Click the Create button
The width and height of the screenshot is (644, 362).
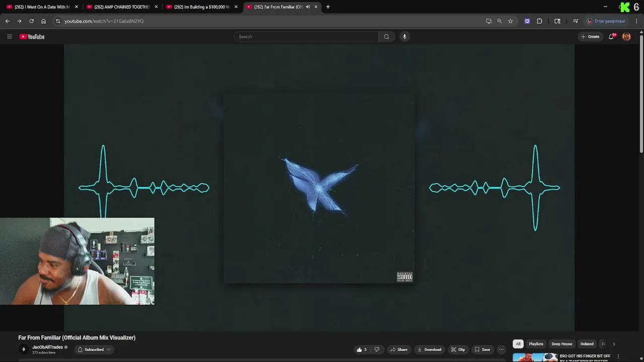(590, 37)
